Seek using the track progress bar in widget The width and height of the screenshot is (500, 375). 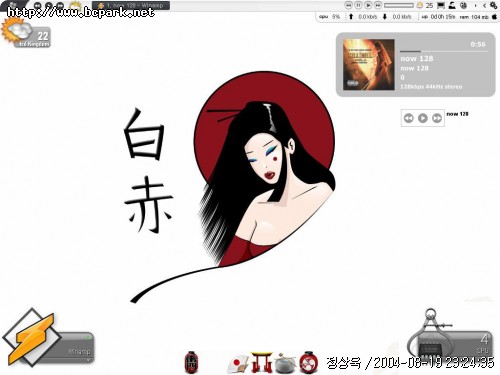click(444, 51)
